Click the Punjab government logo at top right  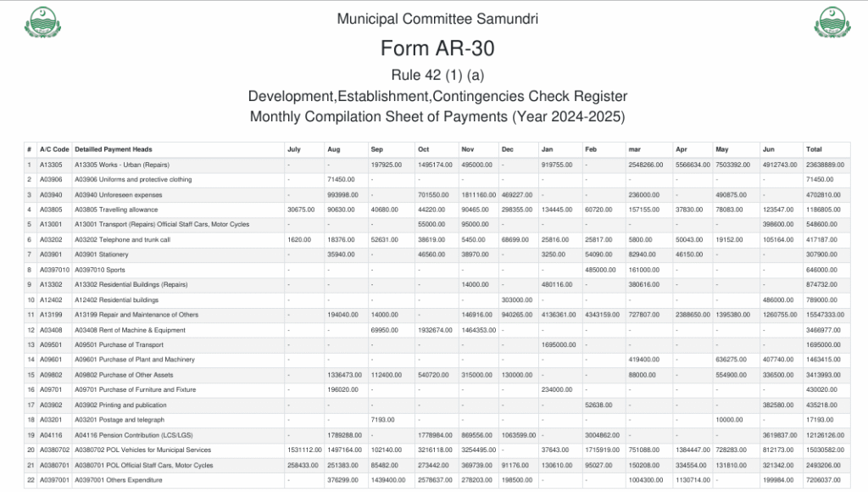[x=832, y=23]
